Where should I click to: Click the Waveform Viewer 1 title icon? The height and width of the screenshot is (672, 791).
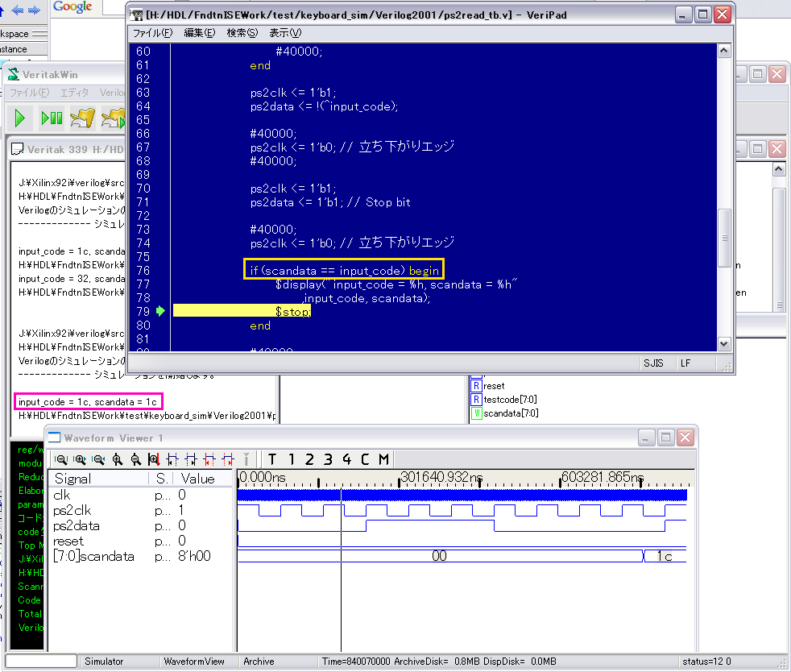point(54,438)
